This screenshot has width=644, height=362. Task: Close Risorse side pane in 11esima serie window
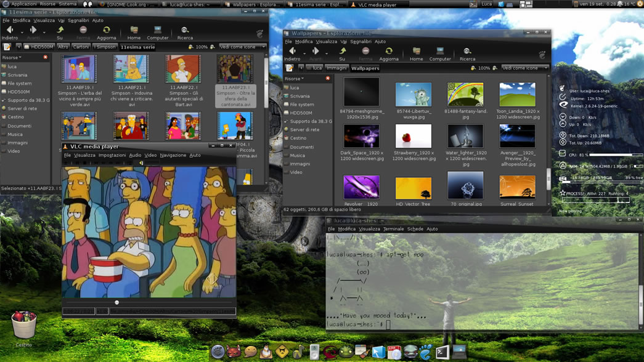(45, 57)
